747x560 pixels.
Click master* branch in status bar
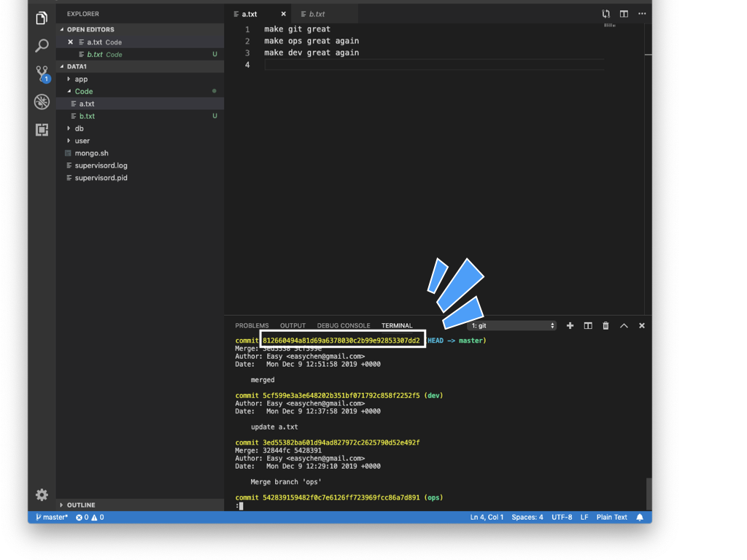(x=52, y=517)
